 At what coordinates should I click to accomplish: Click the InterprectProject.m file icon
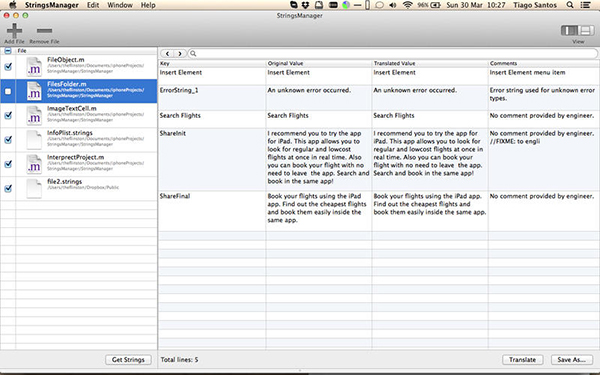[34, 164]
